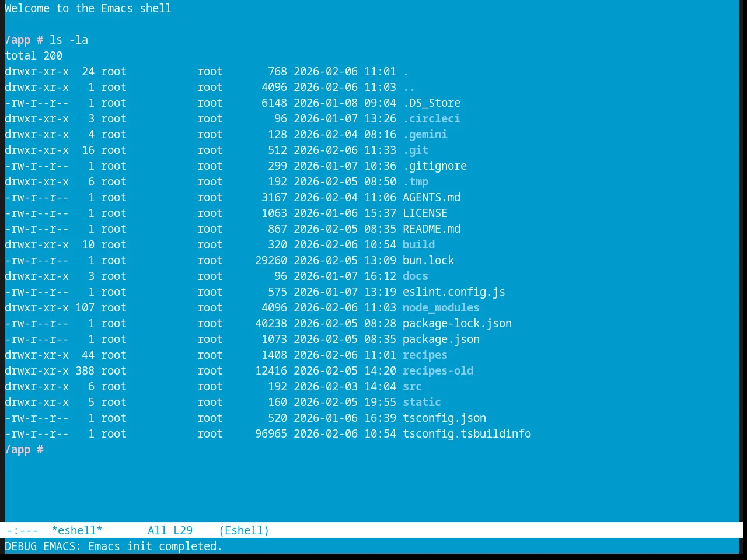Select the eslint.config.js file name
The width and height of the screenshot is (747, 560).
click(x=454, y=292)
